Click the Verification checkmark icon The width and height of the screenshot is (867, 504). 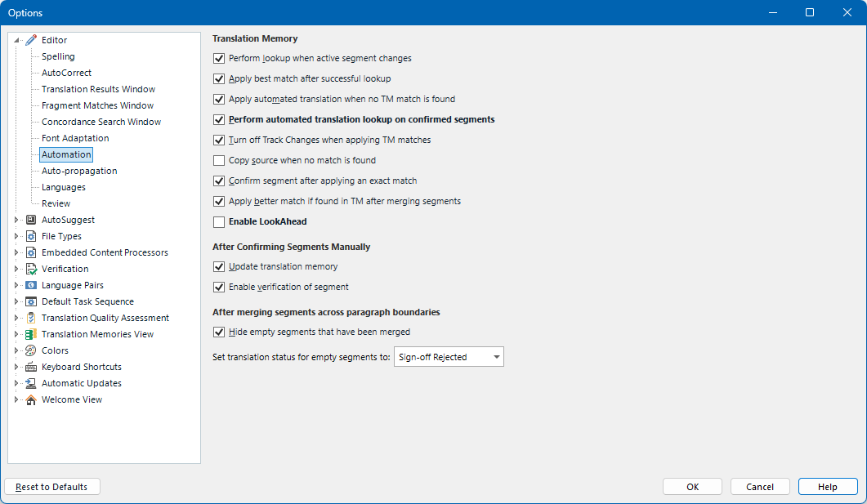pyautogui.click(x=32, y=269)
